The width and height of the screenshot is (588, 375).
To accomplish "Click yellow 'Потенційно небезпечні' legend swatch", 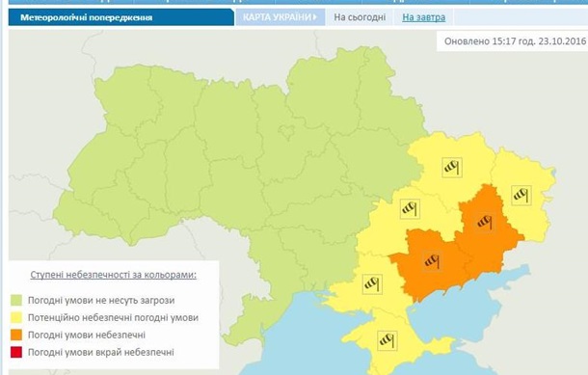I will (x=16, y=317).
